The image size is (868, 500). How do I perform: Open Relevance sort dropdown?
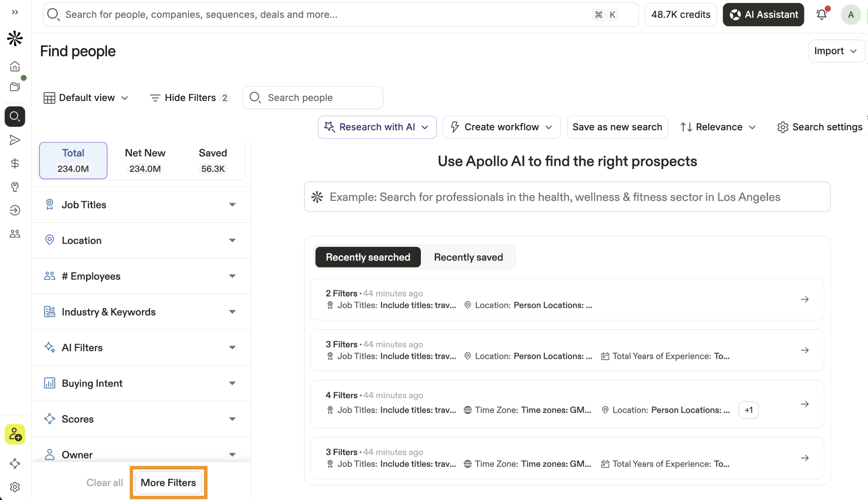(718, 127)
